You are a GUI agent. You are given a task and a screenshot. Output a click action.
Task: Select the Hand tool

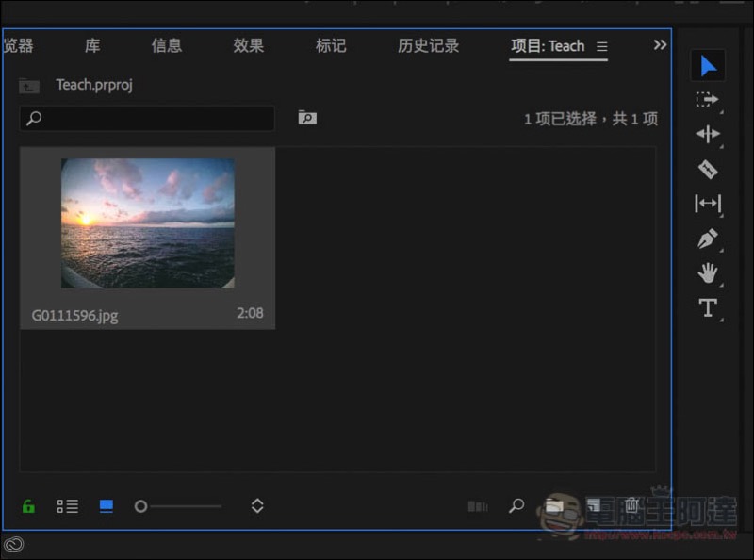pyautogui.click(x=708, y=272)
